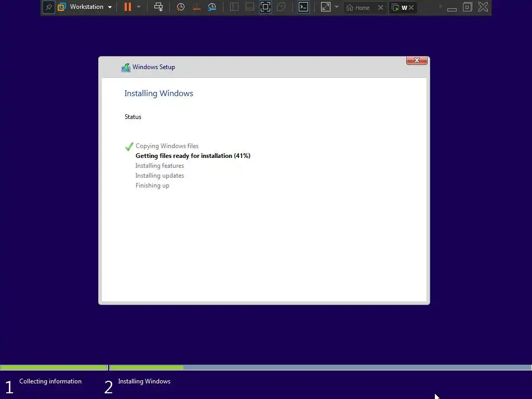Click Collecting information stage label
Screen dimensions: 532x399
coord(50,381)
